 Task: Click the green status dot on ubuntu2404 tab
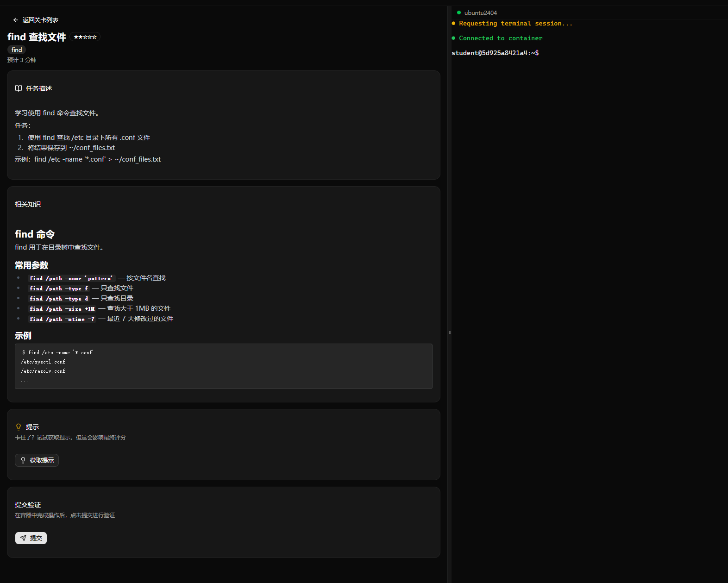[459, 13]
